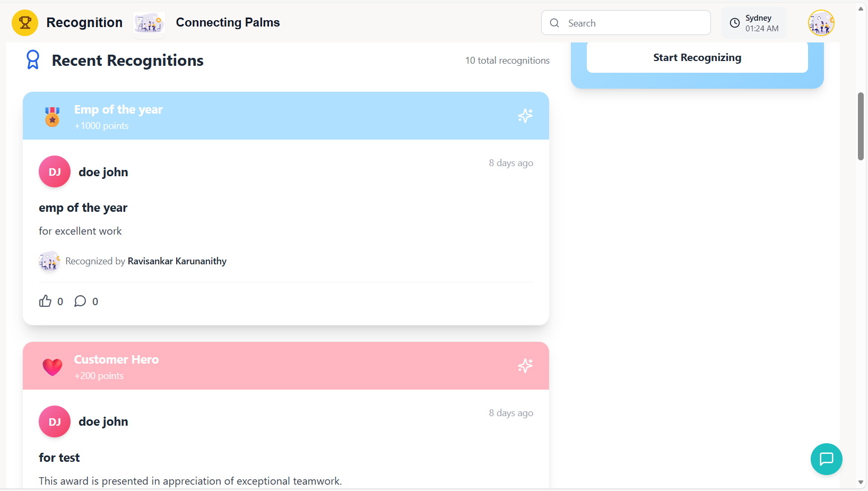Image resolution: width=868 pixels, height=491 pixels.
Task: Click sparkle icon on Emp of the year banner
Action: click(525, 116)
